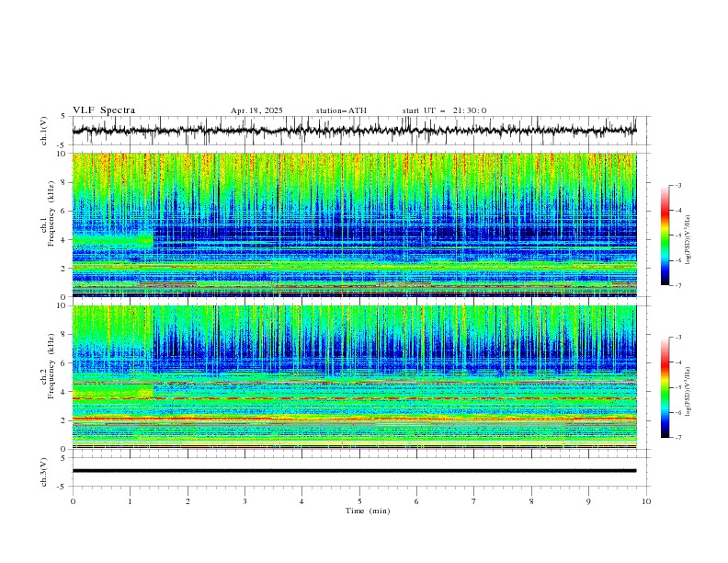Click the upper colorbar log(PSD) label
This screenshot has width=728, height=563.
point(688,240)
